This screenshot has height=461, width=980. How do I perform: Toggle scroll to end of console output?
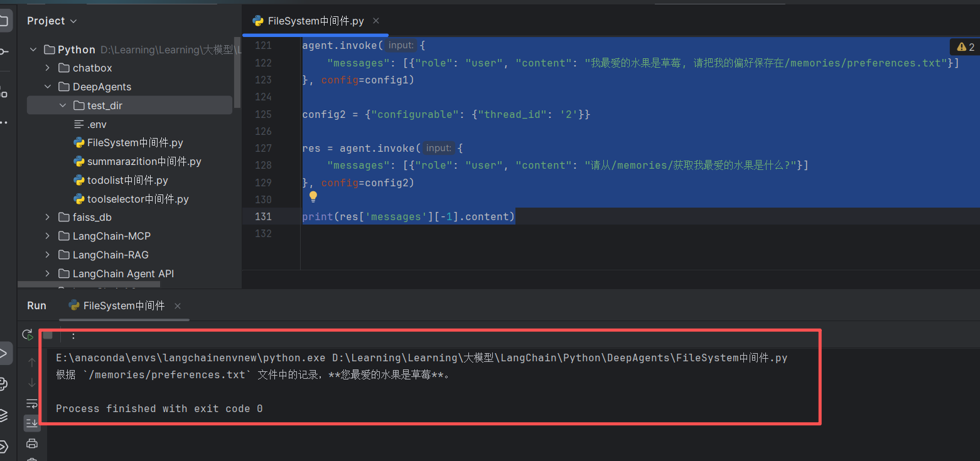(x=32, y=423)
